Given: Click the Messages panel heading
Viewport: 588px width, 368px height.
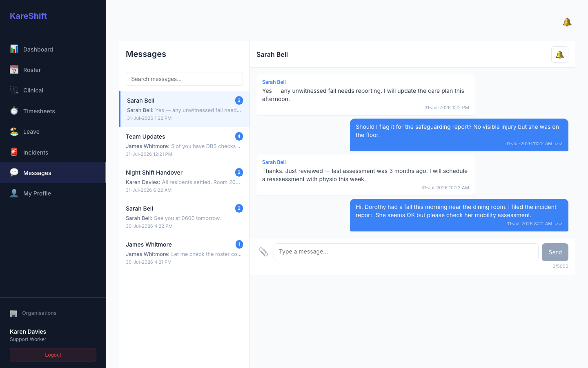Looking at the screenshot, I should tap(146, 54).
